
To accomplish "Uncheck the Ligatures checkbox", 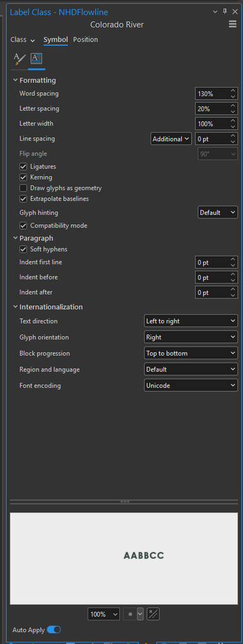I will pyautogui.click(x=23, y=167).
